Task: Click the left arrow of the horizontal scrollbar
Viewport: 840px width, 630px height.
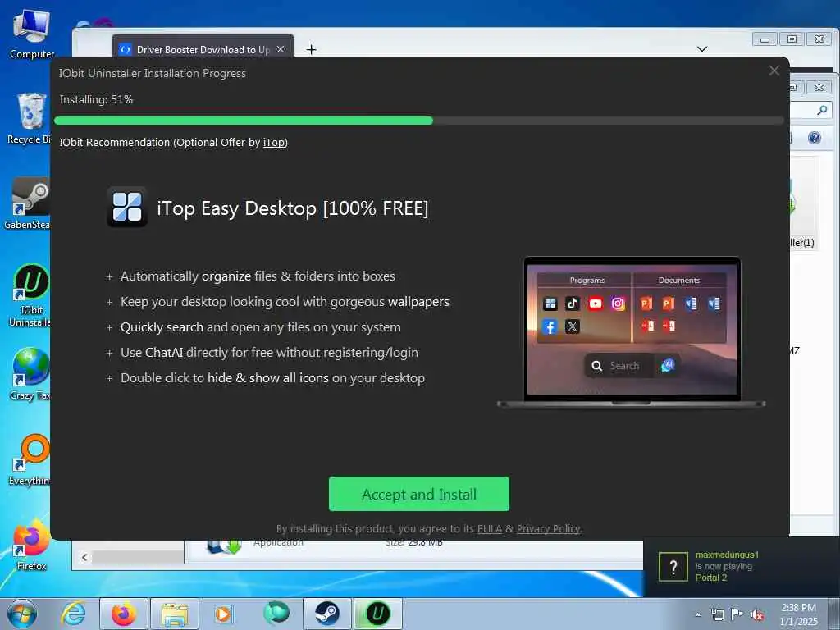Action: click(84, 558)
